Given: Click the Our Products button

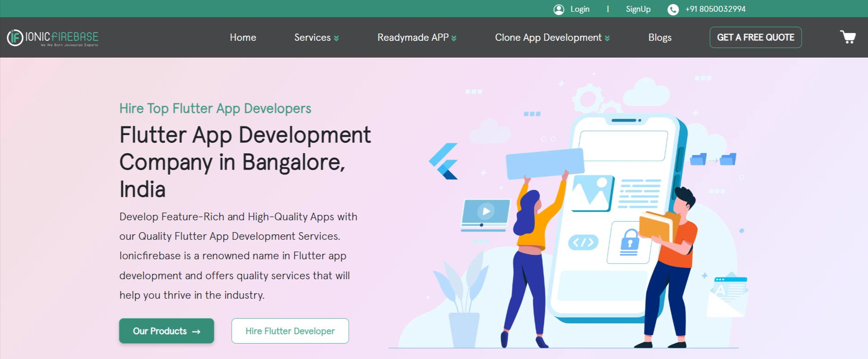Looking at the screenshot, I should click(x=167, y=331).
